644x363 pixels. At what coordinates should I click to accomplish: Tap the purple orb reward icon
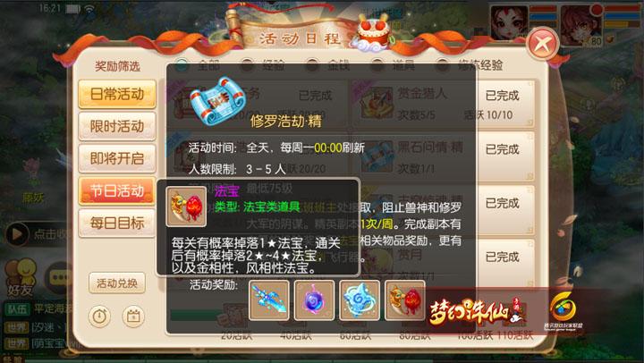pyautogui.click(x=314, y=300)
